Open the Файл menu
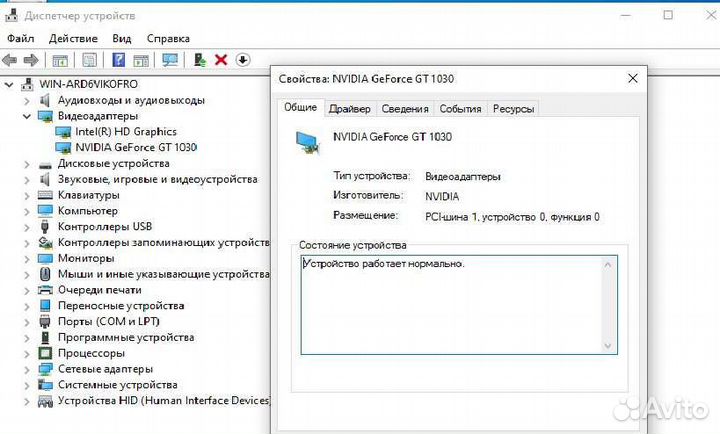Image resolution: width=720 pixels, height=434 pixels. click(x=20, y=39)
